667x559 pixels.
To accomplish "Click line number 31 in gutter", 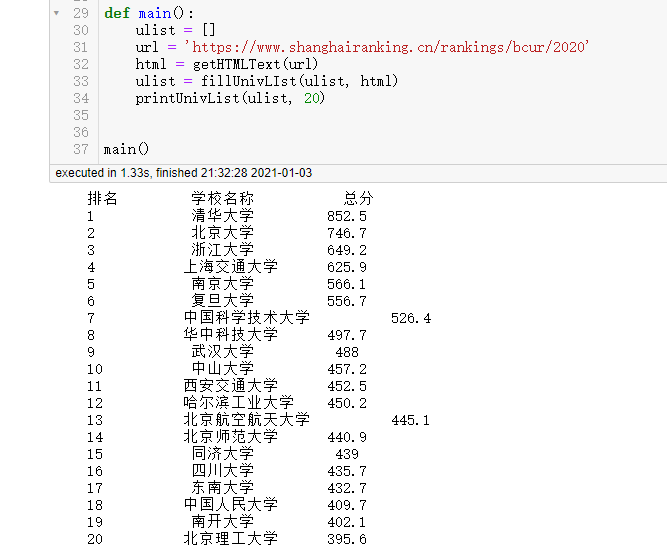I will (81, 47).
